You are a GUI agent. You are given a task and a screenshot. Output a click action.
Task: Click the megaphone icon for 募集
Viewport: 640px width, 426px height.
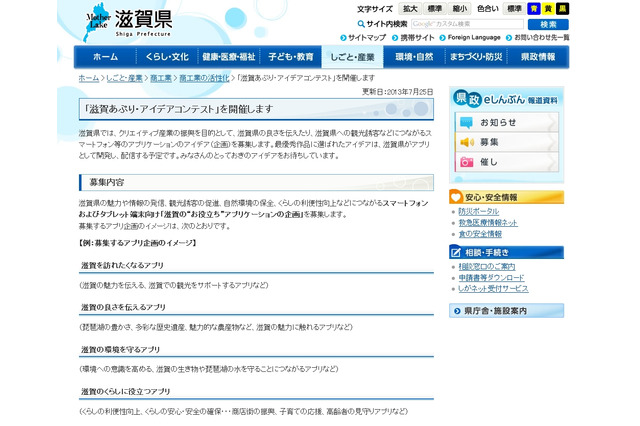(x=467, y=142)
